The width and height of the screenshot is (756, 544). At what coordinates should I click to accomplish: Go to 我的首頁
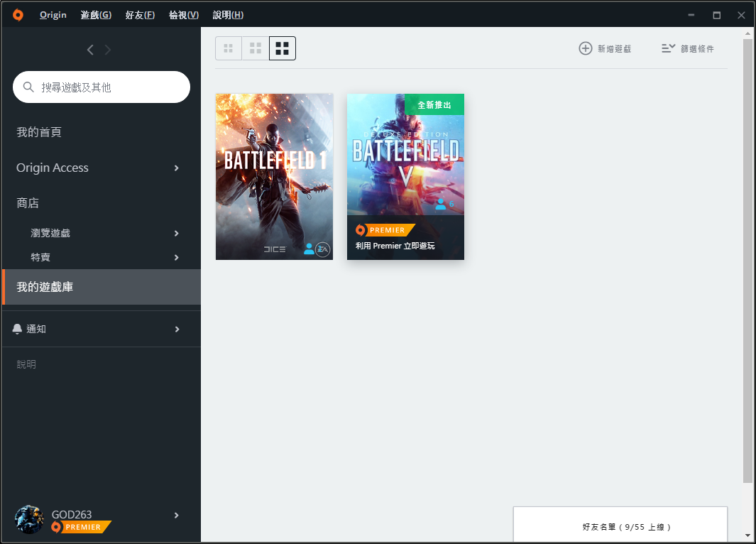[x=39, y=132]
